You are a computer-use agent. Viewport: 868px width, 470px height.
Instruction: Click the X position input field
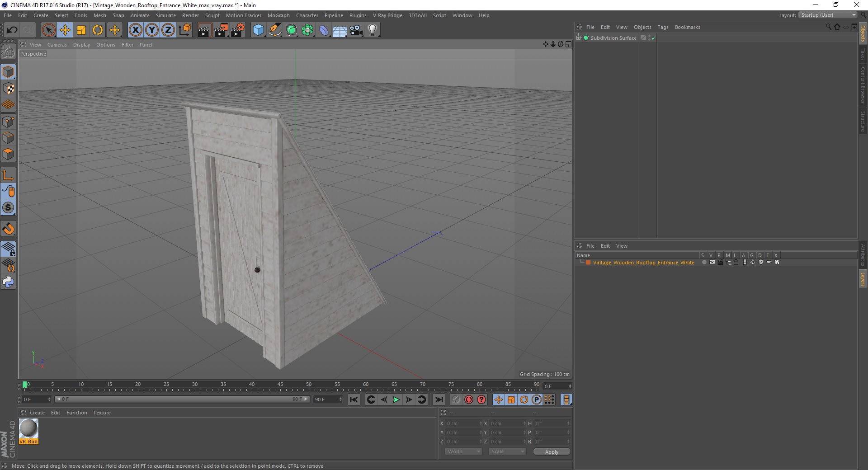(x=464, y=423)
